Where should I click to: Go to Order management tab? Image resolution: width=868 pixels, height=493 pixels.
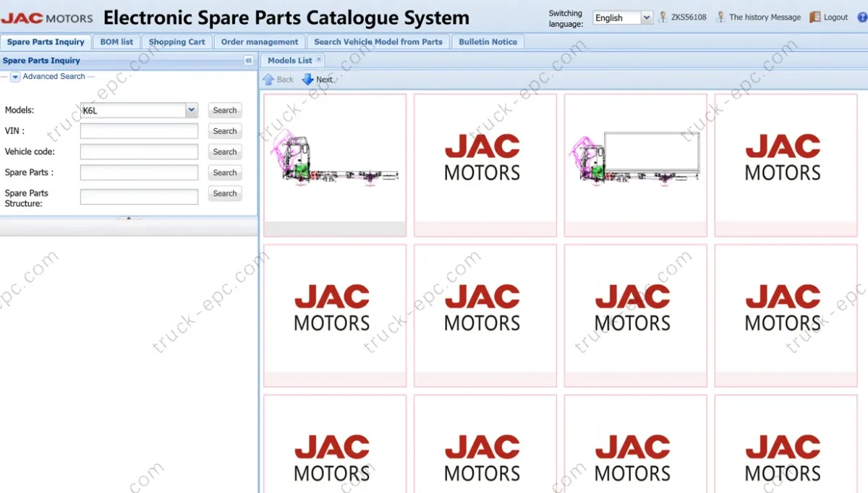[x=259, y=42]
